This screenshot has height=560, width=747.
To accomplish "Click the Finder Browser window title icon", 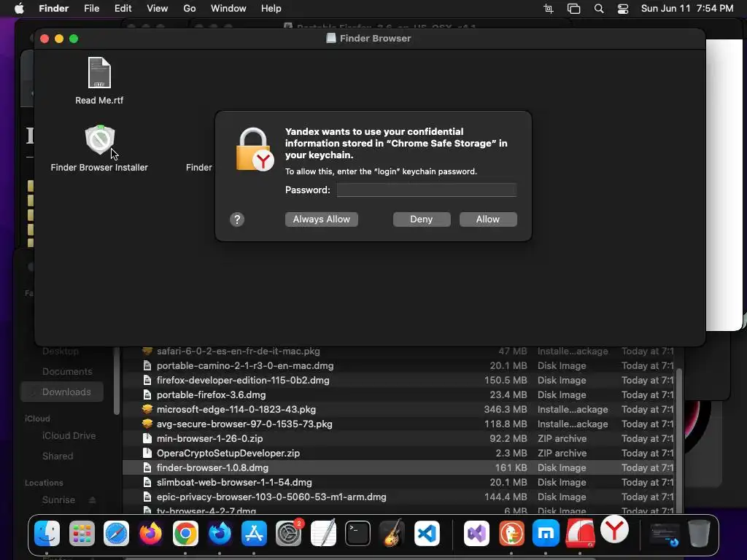I will click(330, 39).
